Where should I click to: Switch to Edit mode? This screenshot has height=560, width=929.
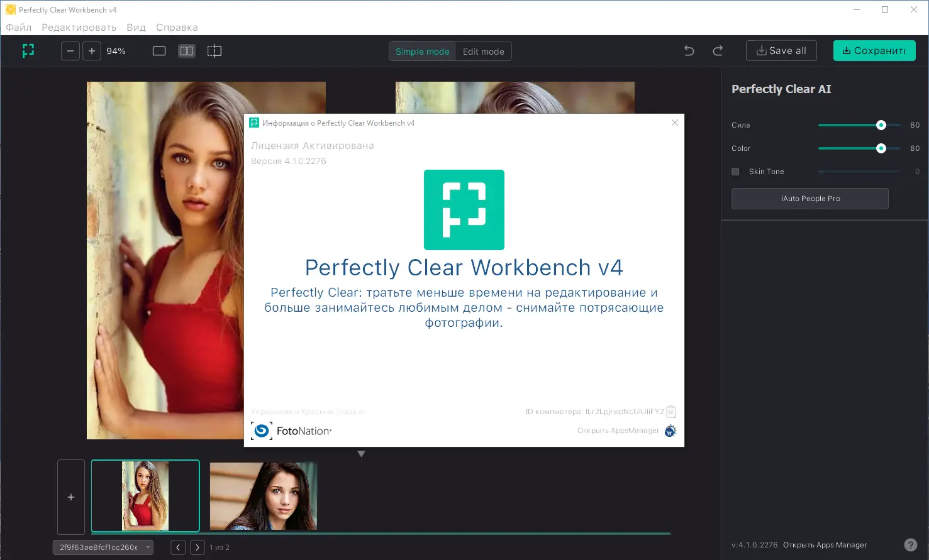[483, 51]
